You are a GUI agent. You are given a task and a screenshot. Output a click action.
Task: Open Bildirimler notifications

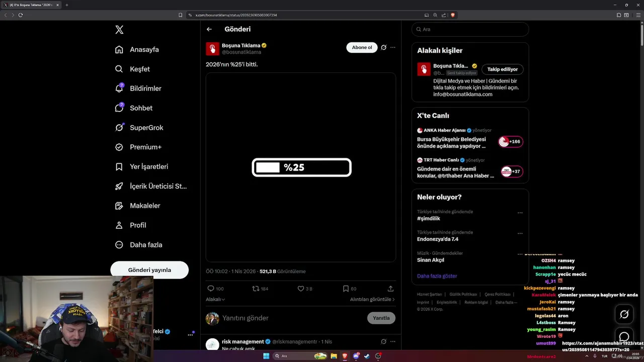(x=138, y=88)
